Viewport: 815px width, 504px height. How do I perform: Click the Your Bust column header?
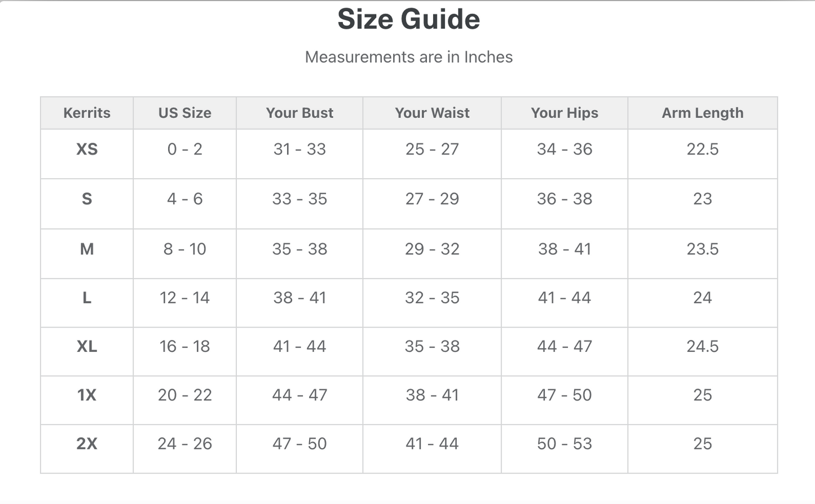click(x=299, y=113)
